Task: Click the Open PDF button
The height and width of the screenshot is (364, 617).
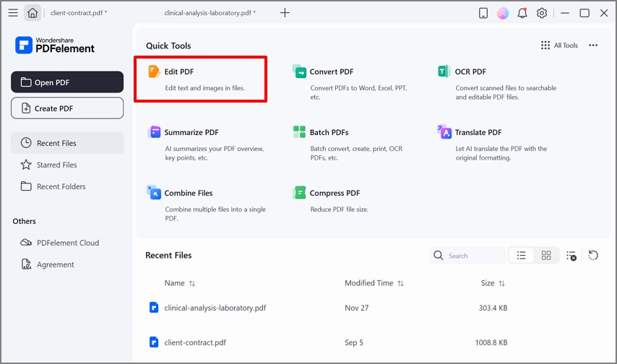Action: tap(67, 82)
